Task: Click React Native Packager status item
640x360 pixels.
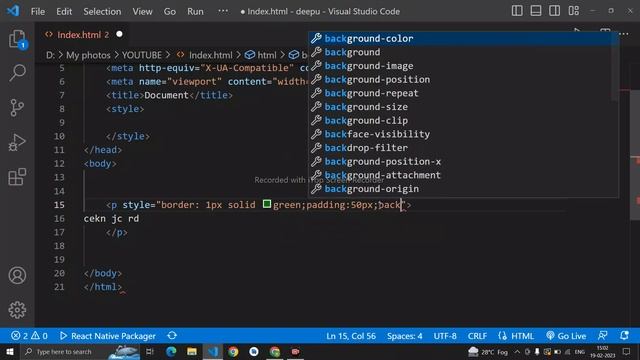Action: (x=108, y=336)
